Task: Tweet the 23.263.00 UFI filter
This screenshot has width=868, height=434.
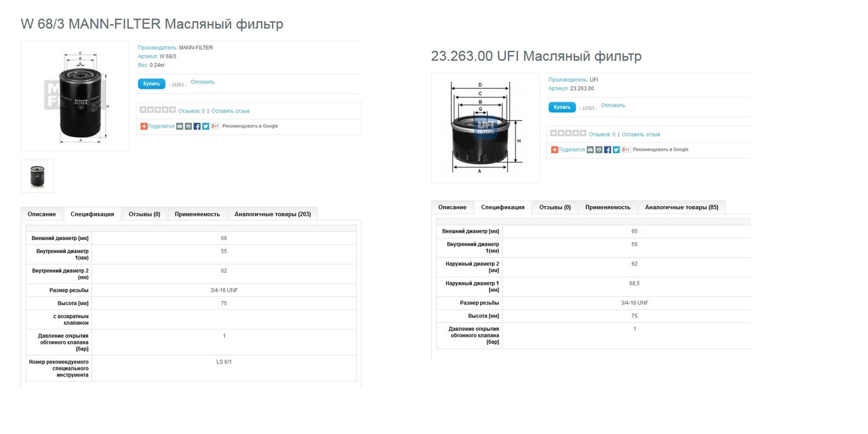Action: pos(616,150)
